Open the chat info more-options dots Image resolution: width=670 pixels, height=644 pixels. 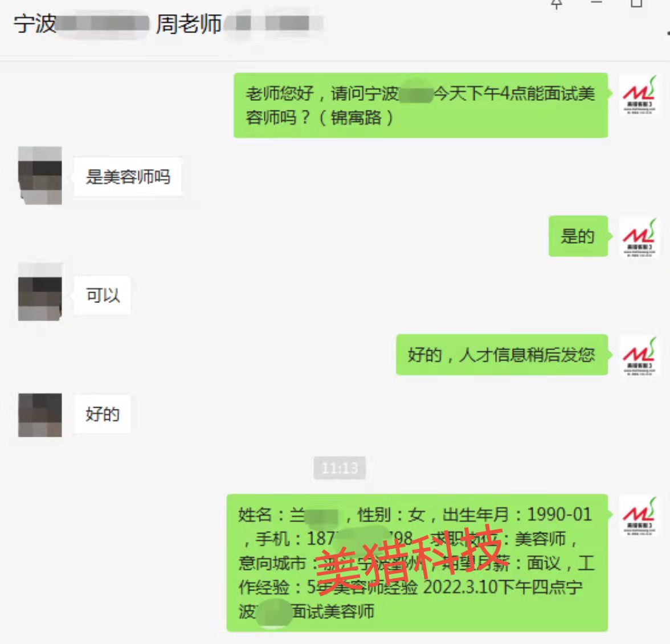[x=668, y=33]
